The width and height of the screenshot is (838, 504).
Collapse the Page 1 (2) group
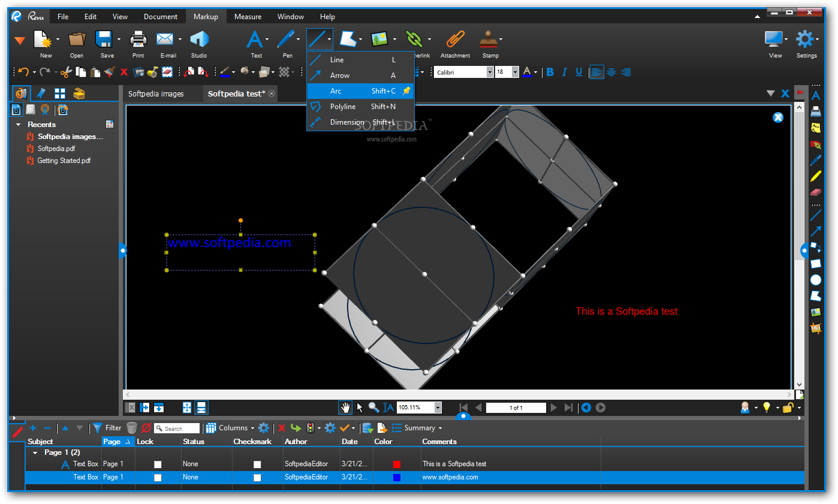click(35, 453)
